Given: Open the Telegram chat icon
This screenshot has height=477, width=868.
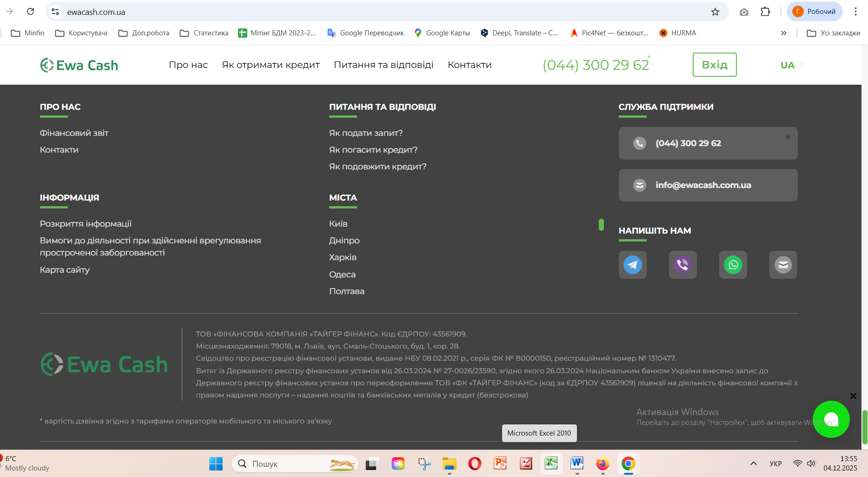Looking at the screenshot, I should coord(632,265).
